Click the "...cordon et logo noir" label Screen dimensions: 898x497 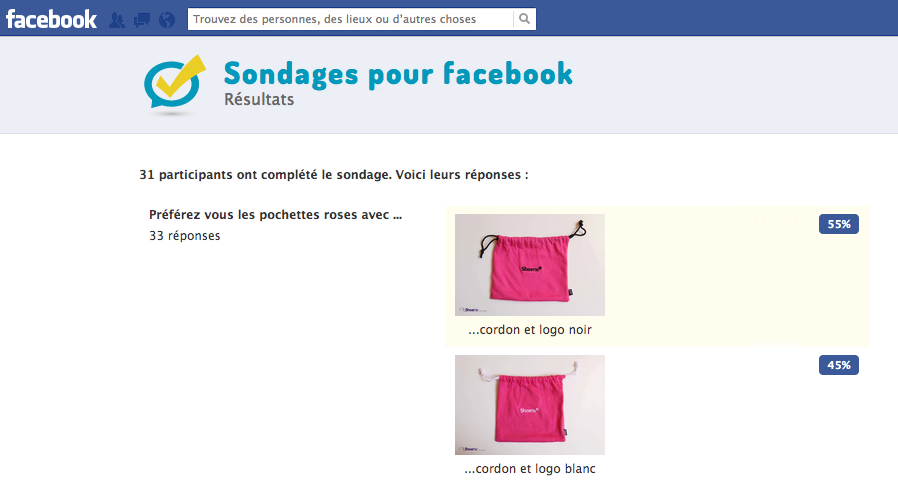pyautogui.click(x=530, y=330)
